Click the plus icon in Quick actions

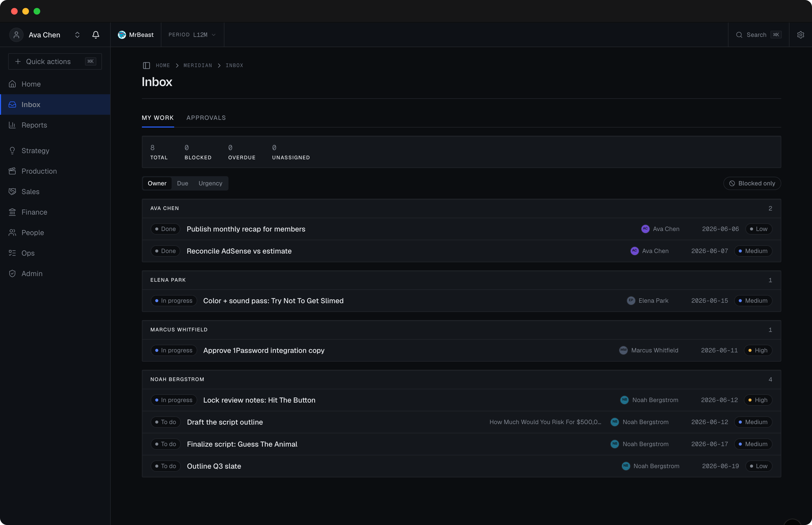(18, 61)
